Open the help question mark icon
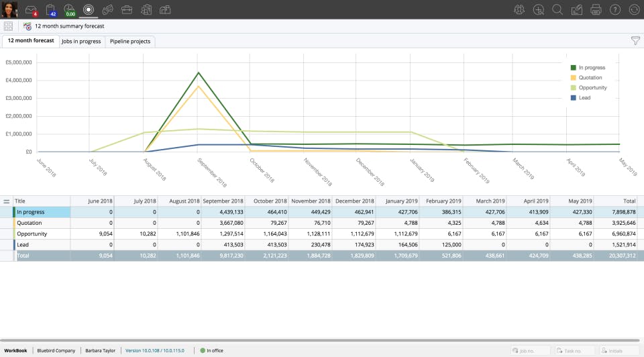The width and height of the screenshot is (644, 357). [x=615, y=9]
